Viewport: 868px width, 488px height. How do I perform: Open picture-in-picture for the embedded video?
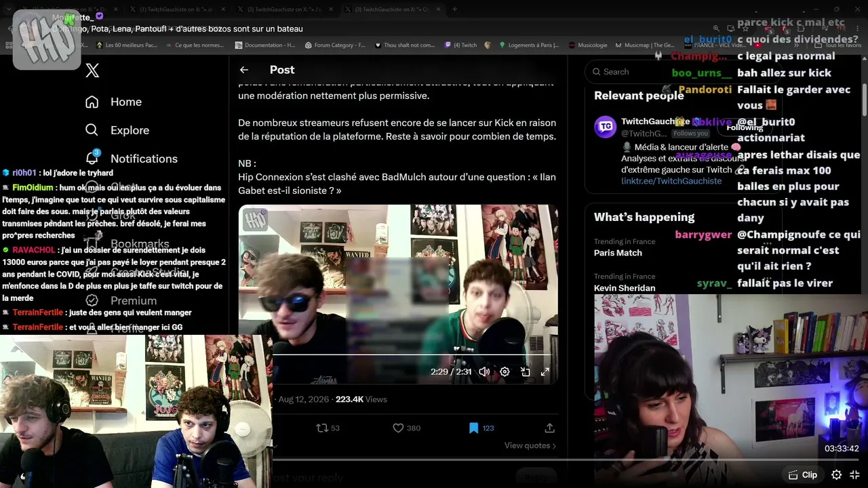coord(525,372)
